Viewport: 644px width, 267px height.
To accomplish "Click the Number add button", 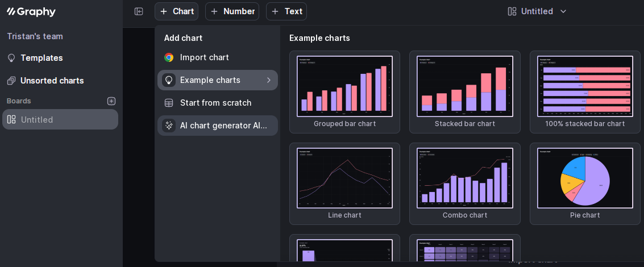I will click(232, 11).
